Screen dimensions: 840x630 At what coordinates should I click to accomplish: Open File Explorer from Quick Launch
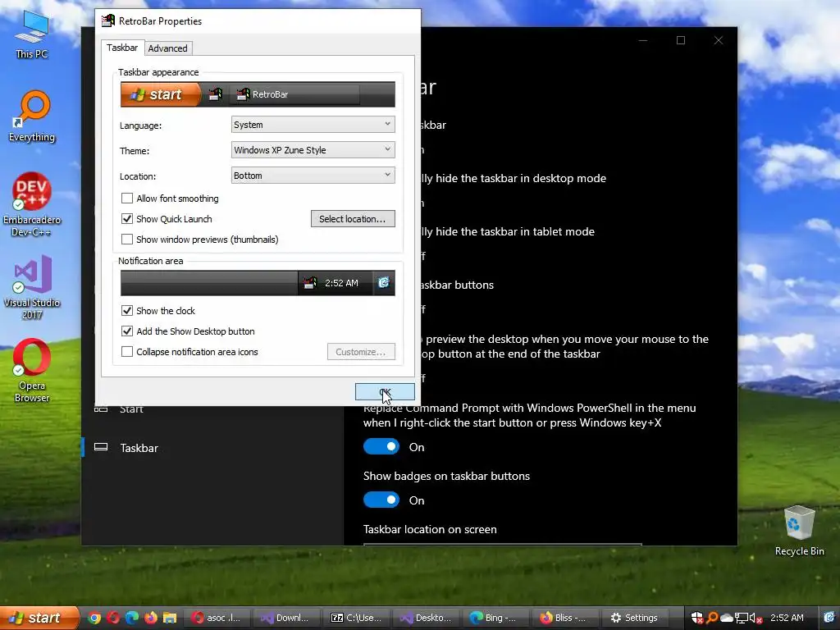tap(170, 618)
